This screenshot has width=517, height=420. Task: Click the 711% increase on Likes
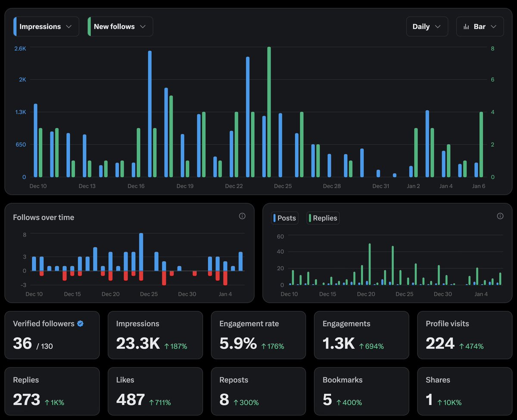(160, 403)
